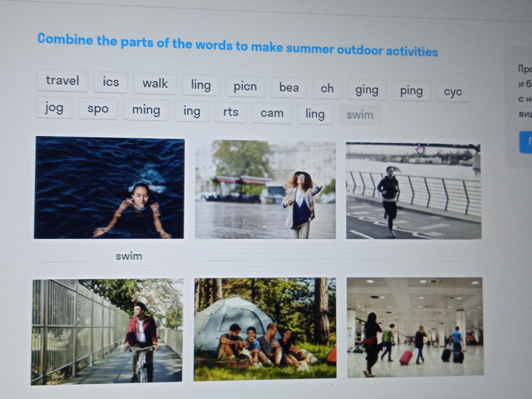
Task: Choose the 'cyc' word part tile
Action: [x=453, y=92]
